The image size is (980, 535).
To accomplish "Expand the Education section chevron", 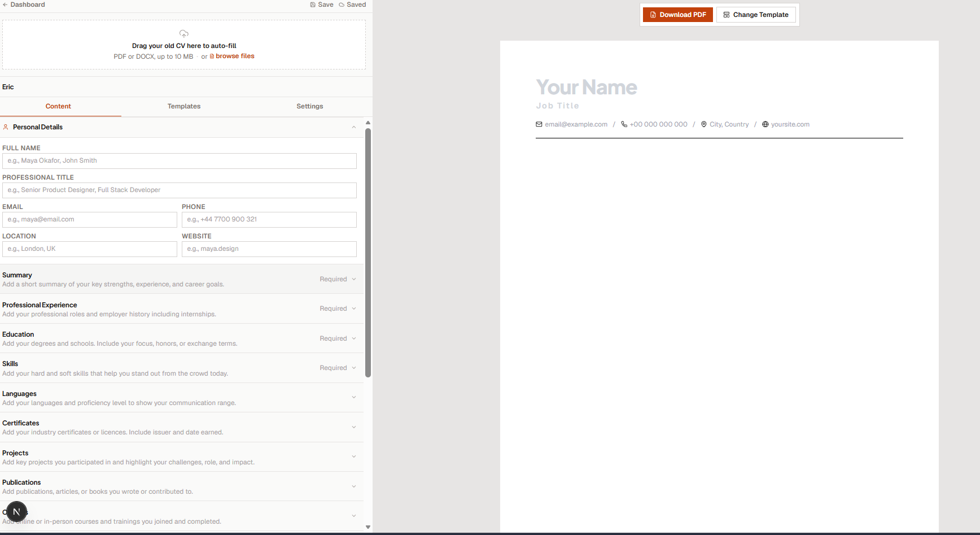I will [354, 338].
